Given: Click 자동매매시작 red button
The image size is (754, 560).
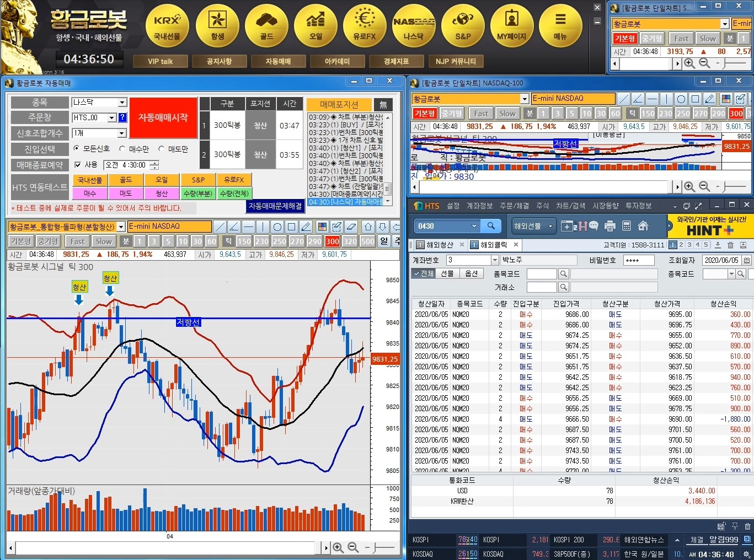Looking at the screenshot, I should pyautogui.click(x=163, y=118).
